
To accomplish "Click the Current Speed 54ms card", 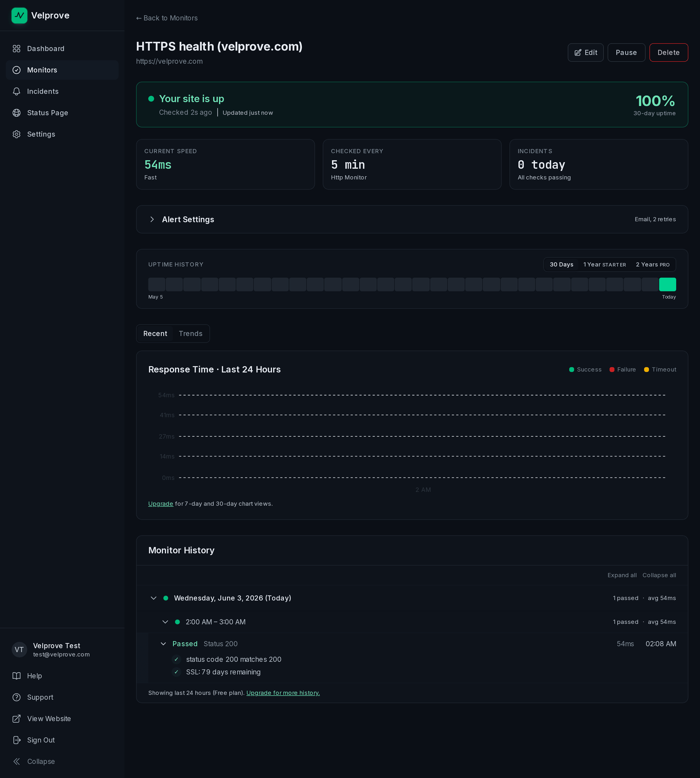I will coord(225,164).
